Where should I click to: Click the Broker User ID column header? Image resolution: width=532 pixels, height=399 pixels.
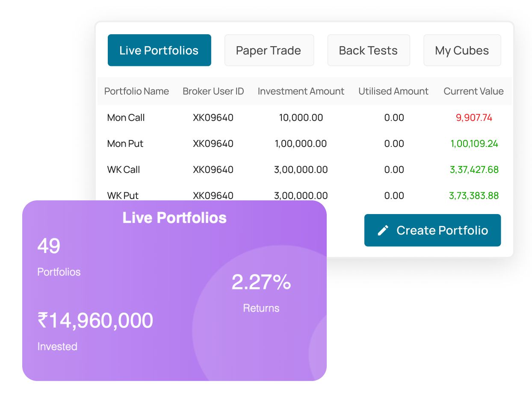coord(213,91)
